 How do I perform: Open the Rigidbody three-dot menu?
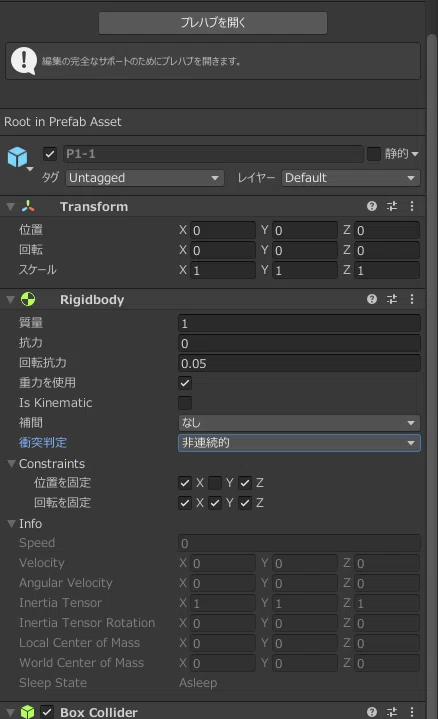tap(412, 299)
